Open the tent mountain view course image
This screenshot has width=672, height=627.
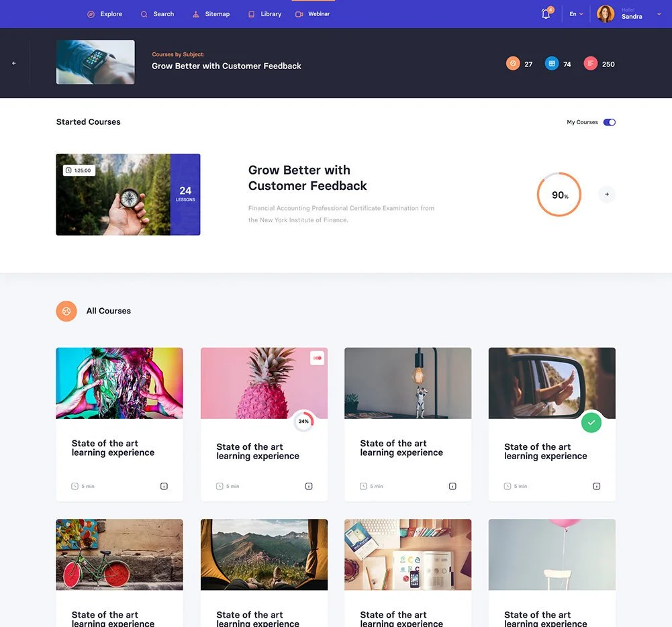click(264, 554)
